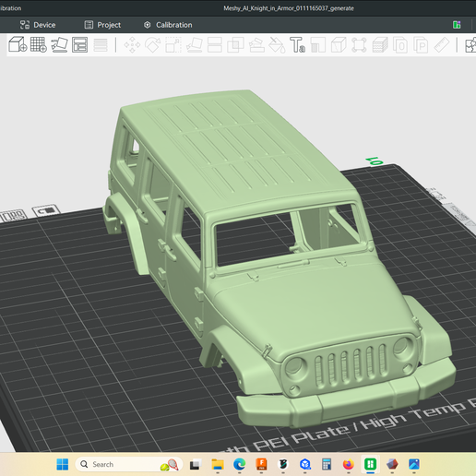This screenshot has height=476, width=476.
Task: Click the greyed variable layer height icon
Action: coord(101,45)
